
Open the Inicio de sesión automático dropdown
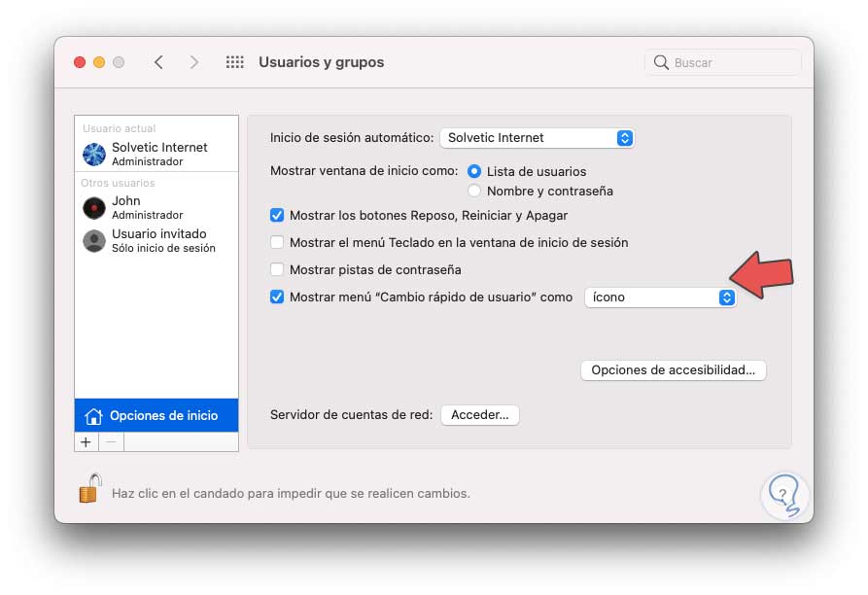[x=537, y=138]
